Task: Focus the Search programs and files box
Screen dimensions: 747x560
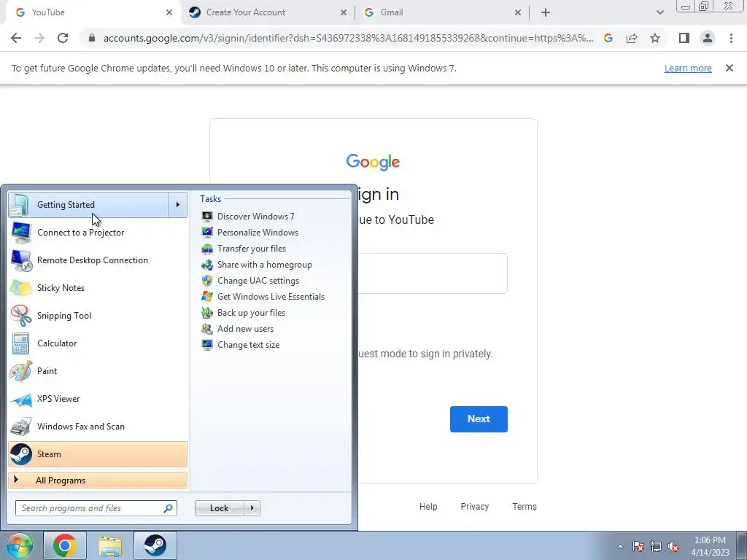Action: click(96, 508)
